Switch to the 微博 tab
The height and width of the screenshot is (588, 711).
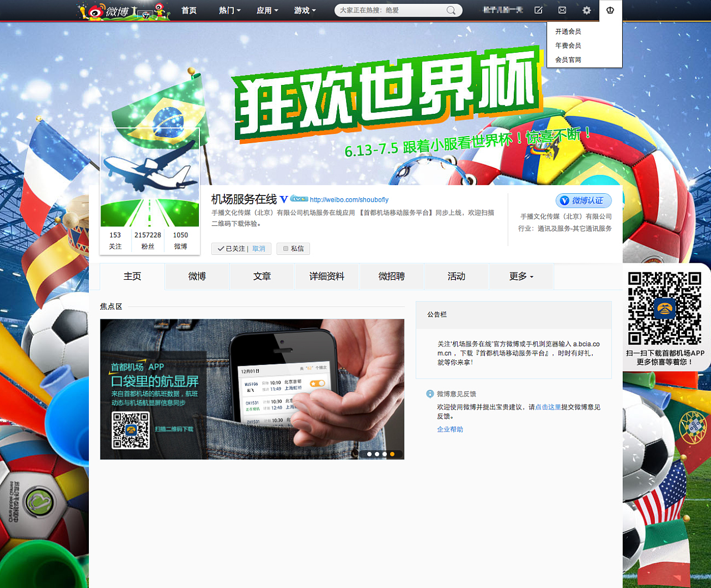197,277
